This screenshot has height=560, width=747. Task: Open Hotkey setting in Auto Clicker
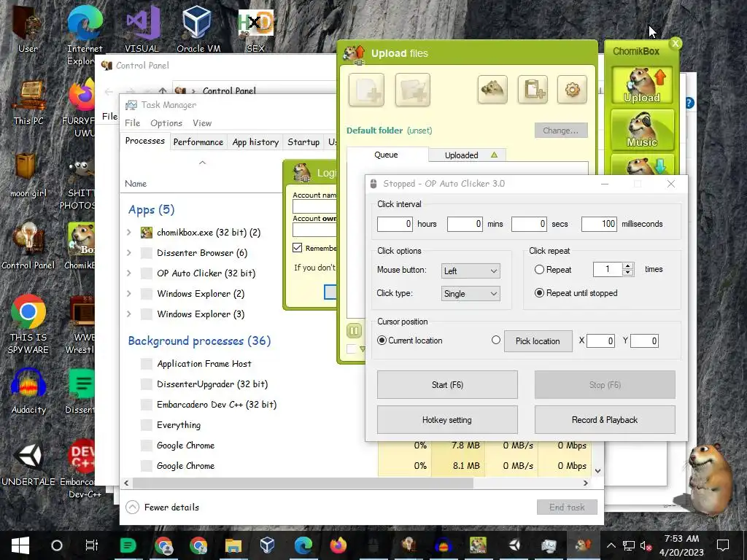pos(447,420)
